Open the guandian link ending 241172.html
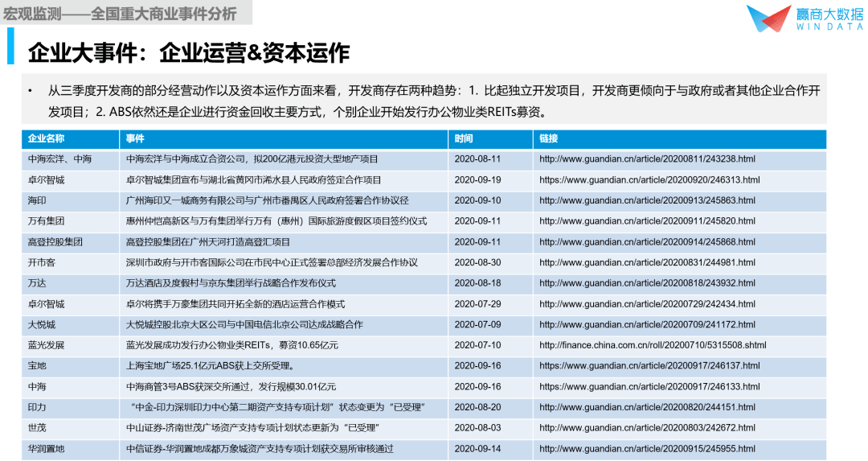868x461 pixels. point(647,325)
